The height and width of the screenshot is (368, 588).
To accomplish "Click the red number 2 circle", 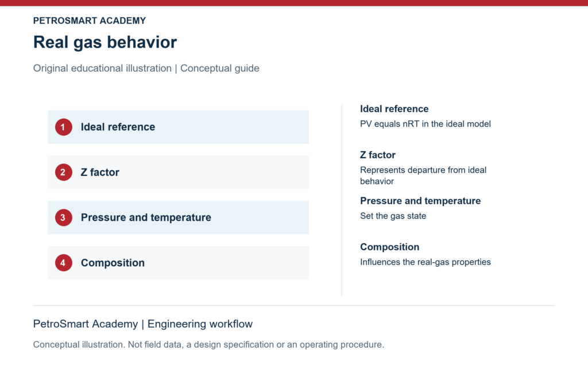I will coord(63,172).
